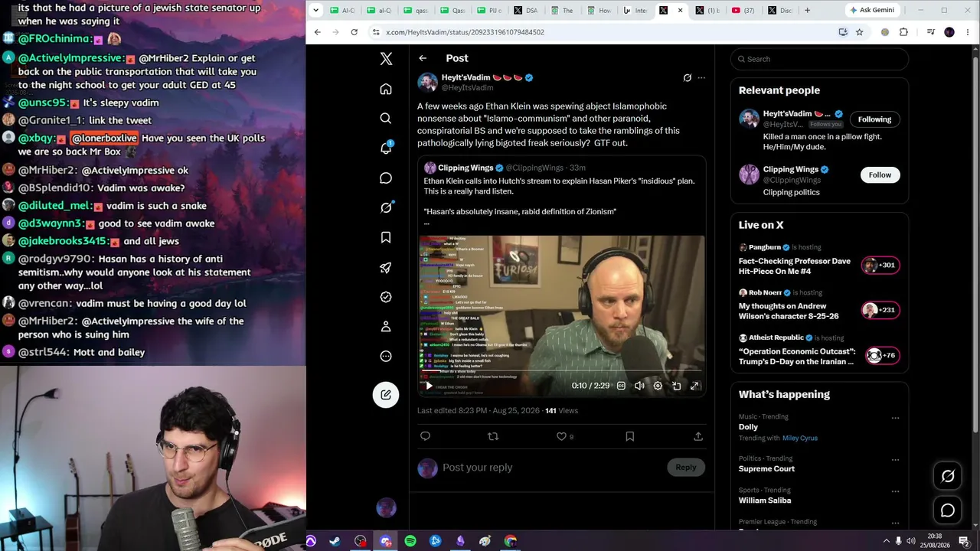Play the embedded video
Screen dimensions: 980x551
click(x=429, y=386)
